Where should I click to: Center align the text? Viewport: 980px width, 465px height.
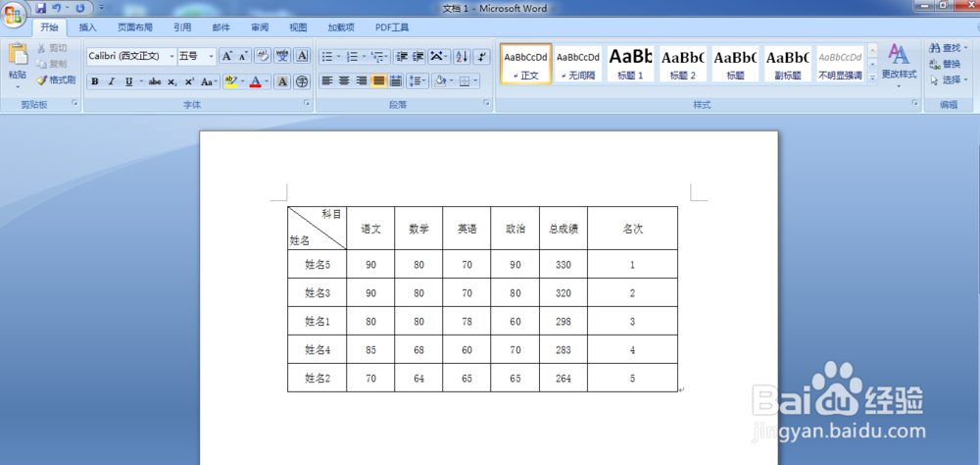(x=344, y=80)
